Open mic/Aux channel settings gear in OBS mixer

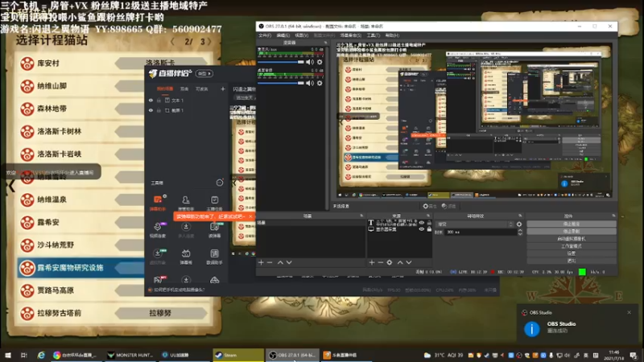(320, 62)
